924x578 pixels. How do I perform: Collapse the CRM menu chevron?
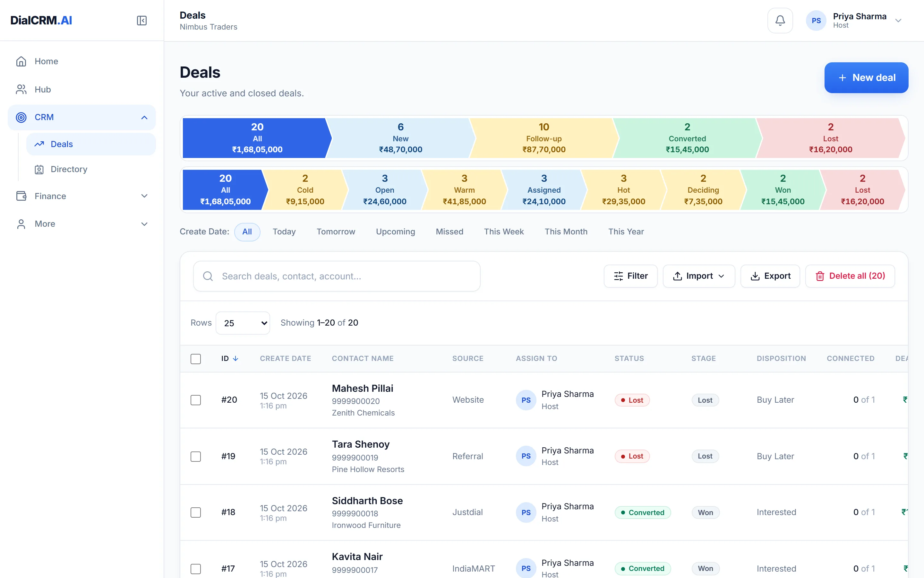coord(144,117)
